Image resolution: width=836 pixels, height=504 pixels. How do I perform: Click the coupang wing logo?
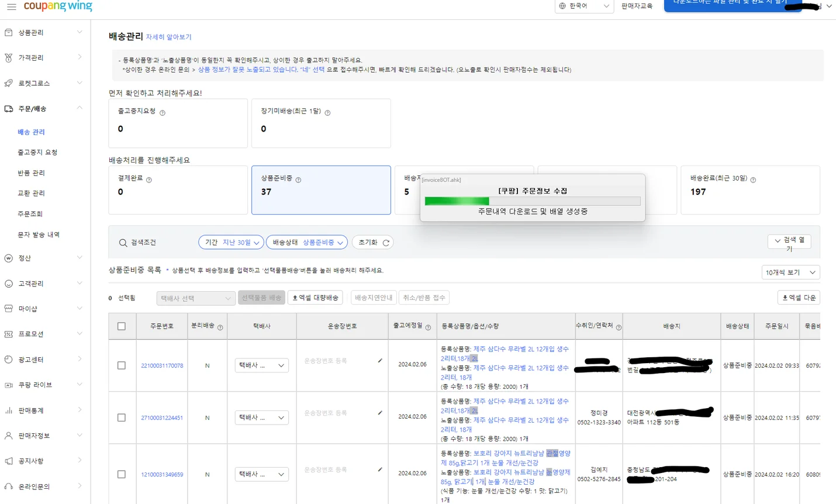58,6
